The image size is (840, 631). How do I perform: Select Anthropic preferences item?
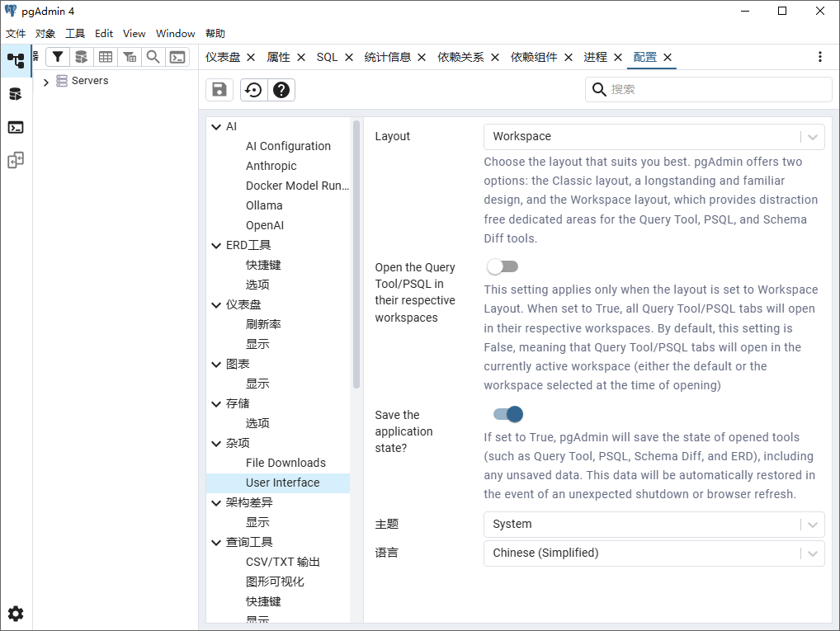click(x=271, y=166)
